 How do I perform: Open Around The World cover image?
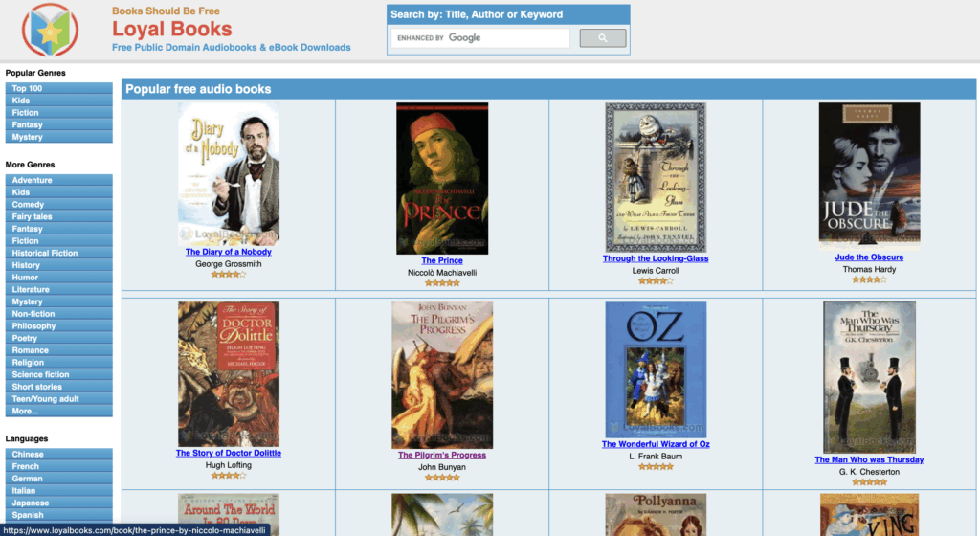pyautogui.click(x=229, y=515)
